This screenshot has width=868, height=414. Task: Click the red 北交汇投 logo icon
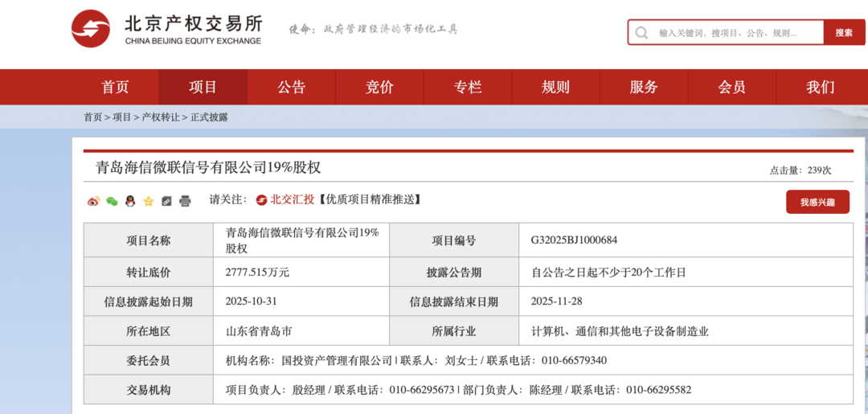coord(261,199)
